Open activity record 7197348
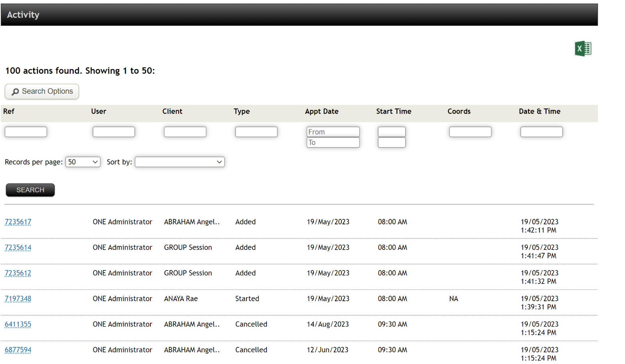The width and height of the screenshot is (625, 364). pos(18,298)
